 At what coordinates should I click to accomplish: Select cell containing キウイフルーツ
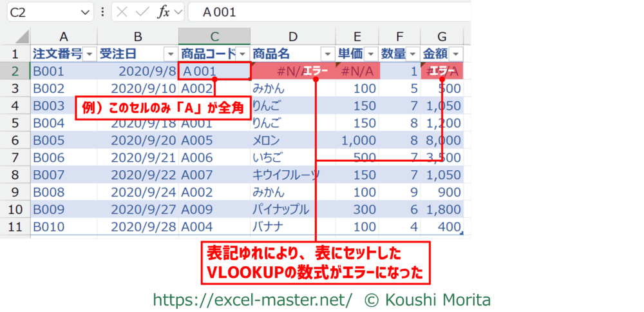coord(287,175)
